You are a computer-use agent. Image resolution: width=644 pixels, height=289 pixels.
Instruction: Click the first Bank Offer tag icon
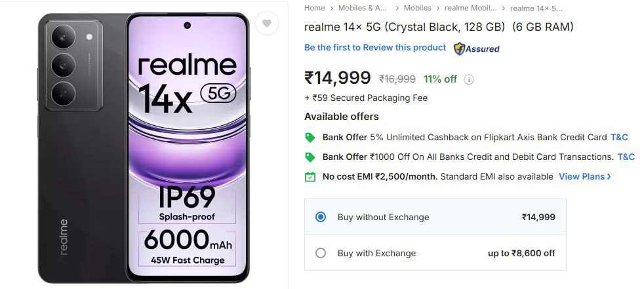point(310,138)
